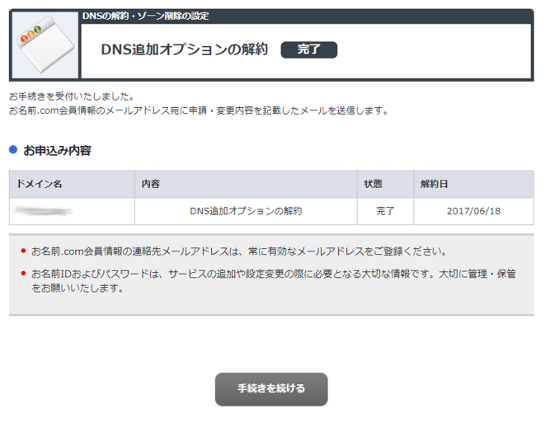Click the 状態 column header
Viewport: 550px width, 427px height.
click(x=385, y=184)
